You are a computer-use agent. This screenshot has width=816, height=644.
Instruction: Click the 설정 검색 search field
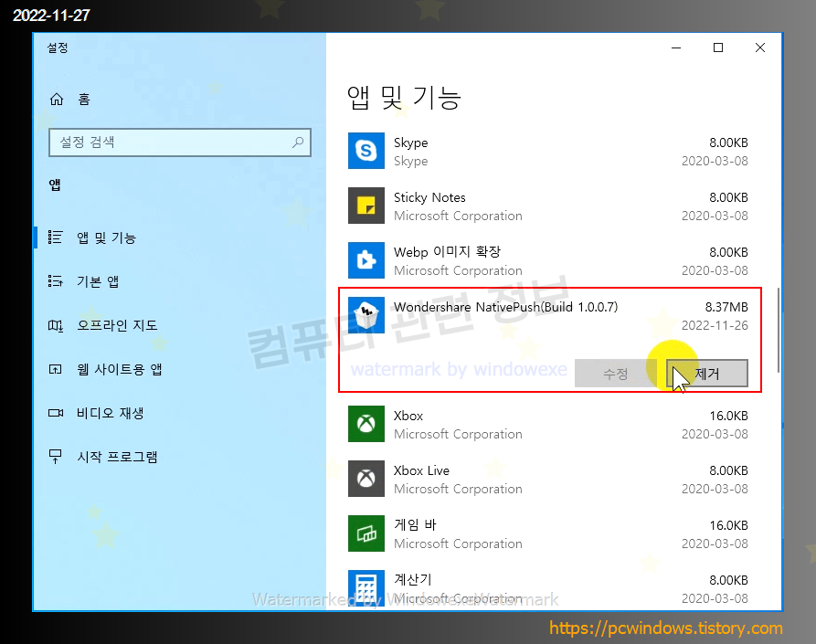(180, 142)
